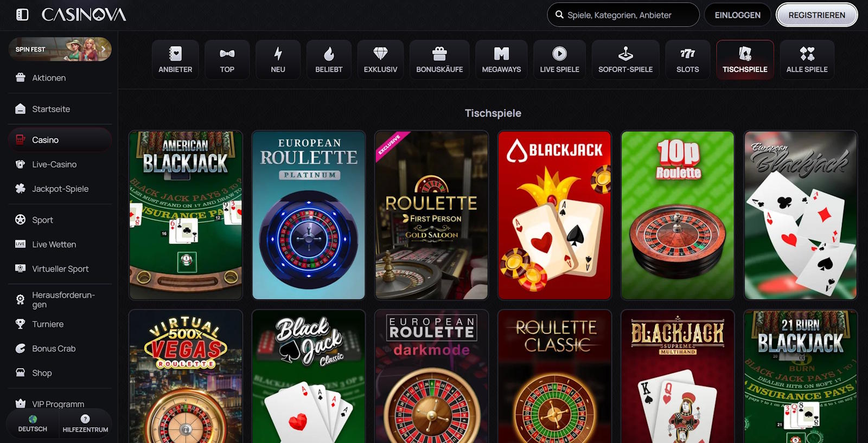Click the Shop store icon
The image size is (868, 443).
point(21,373)
